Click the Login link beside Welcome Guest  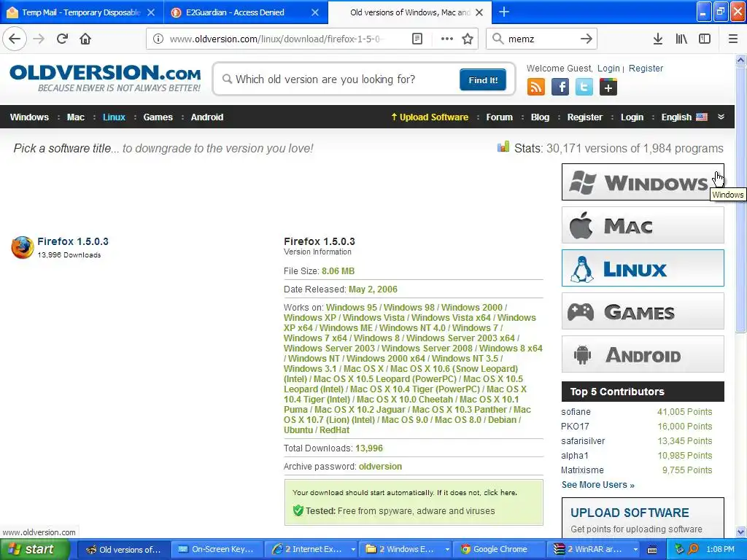pos(608,69)
